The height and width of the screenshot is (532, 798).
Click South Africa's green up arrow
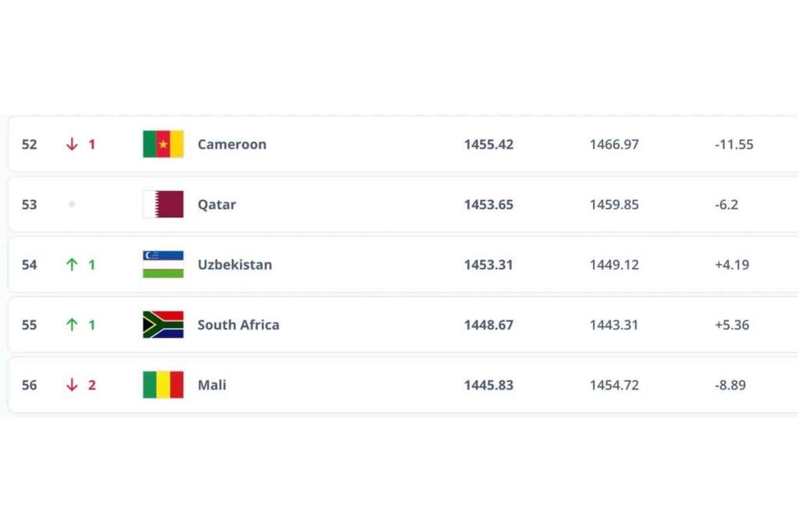click(72, 325)
